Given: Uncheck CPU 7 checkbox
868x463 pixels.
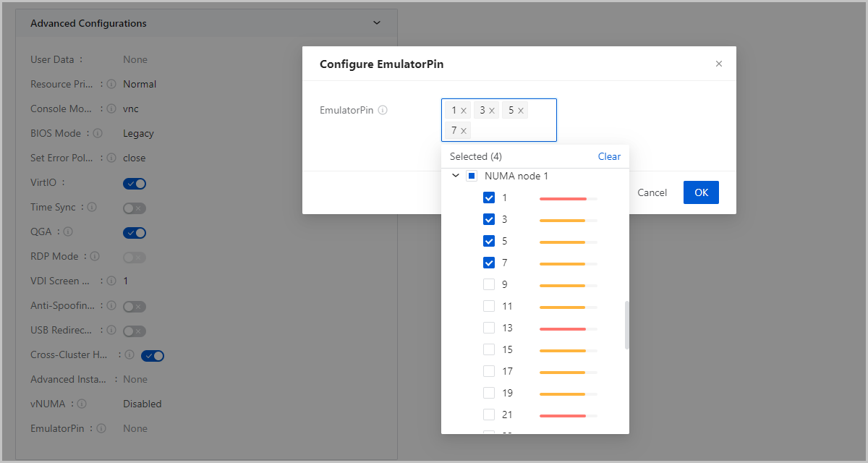Looking at the screenshot, I should click(489, 263).
